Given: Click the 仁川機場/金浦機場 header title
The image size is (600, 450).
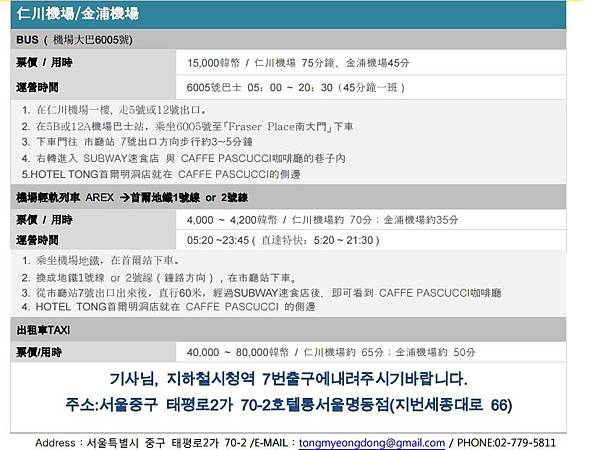Looking at the screenshot, I should [x=78, y=14].
